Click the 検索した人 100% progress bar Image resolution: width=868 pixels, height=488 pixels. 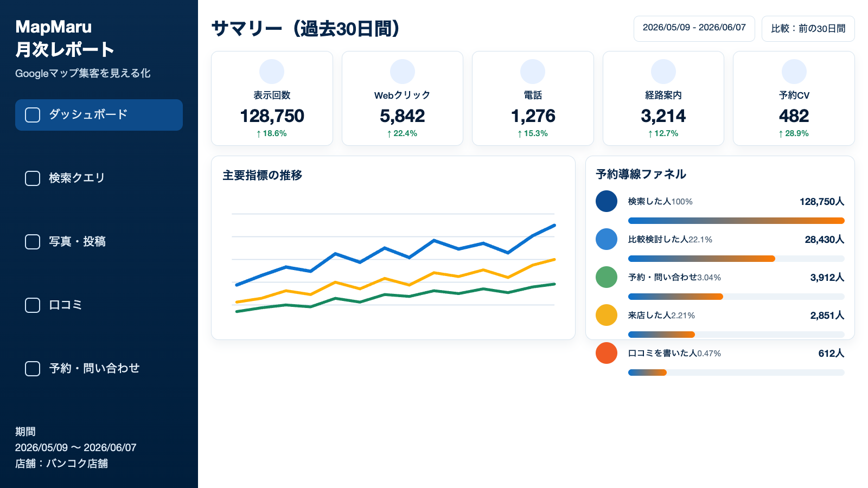click(x=736, y=221)
